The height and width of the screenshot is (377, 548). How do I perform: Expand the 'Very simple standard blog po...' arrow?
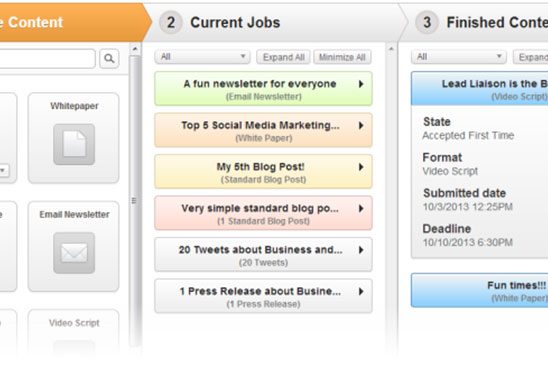click(x=361, y=209)
